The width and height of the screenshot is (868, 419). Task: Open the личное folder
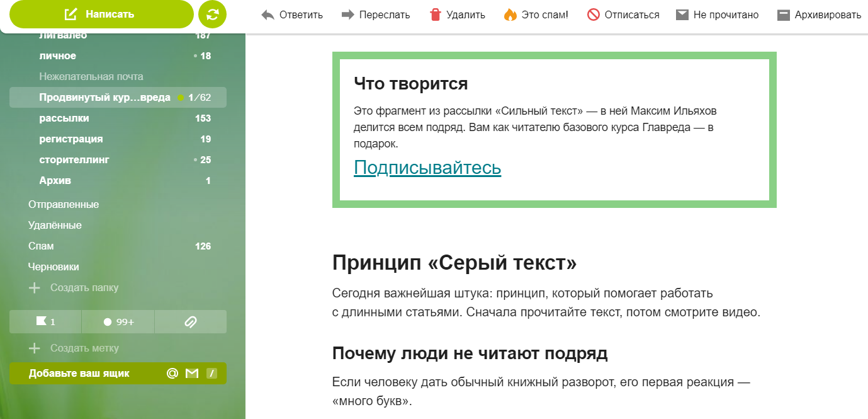coord(118,56)
